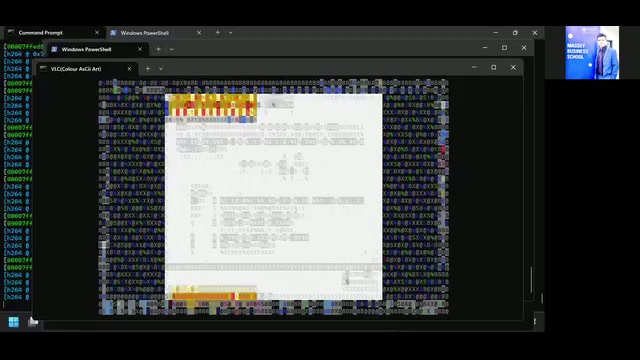Open the tab dropdown in the back terminal window

(x=231, y=33)
